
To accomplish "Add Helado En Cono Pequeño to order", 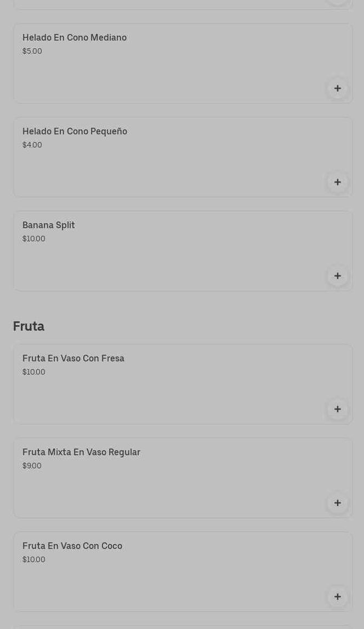I will tap(337, 182).
